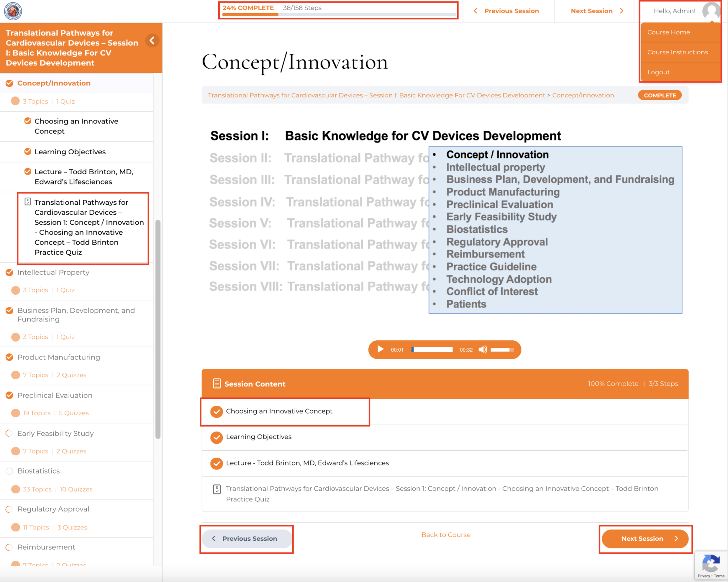This screenshot has height=582, width=728.
Task: Click chevron arrow on top Next Session
Action: click(621, 11)
